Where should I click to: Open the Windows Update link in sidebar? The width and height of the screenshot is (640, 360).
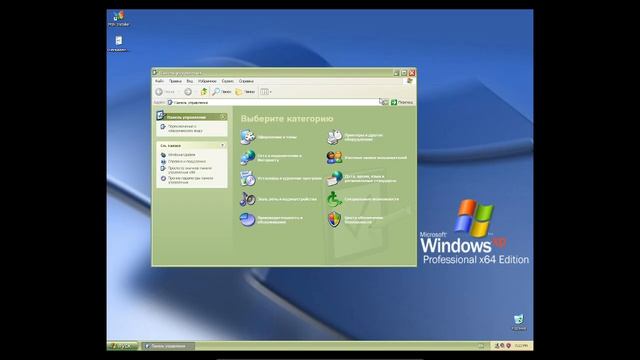pos(181,155)
